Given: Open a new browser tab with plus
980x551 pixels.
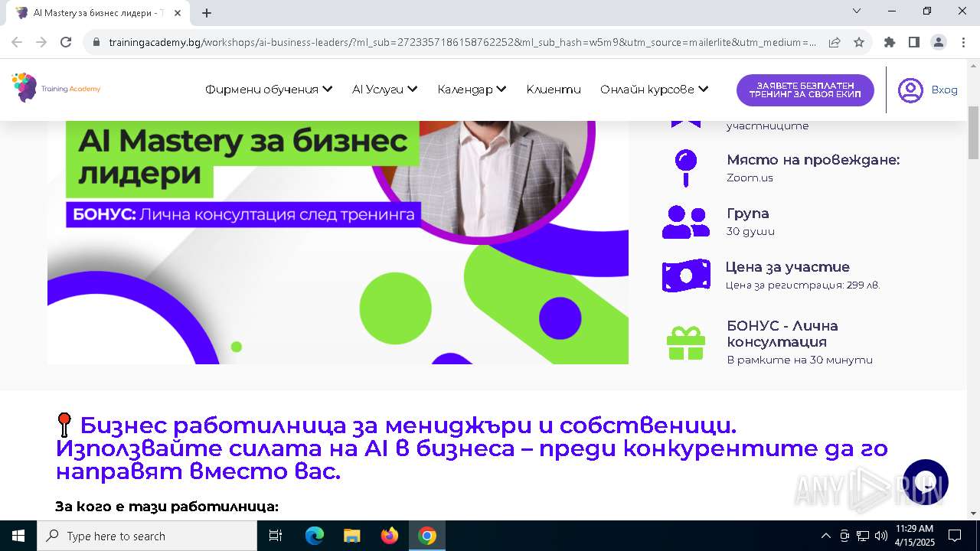Looking at the screenshot, I should coord(207,13).
